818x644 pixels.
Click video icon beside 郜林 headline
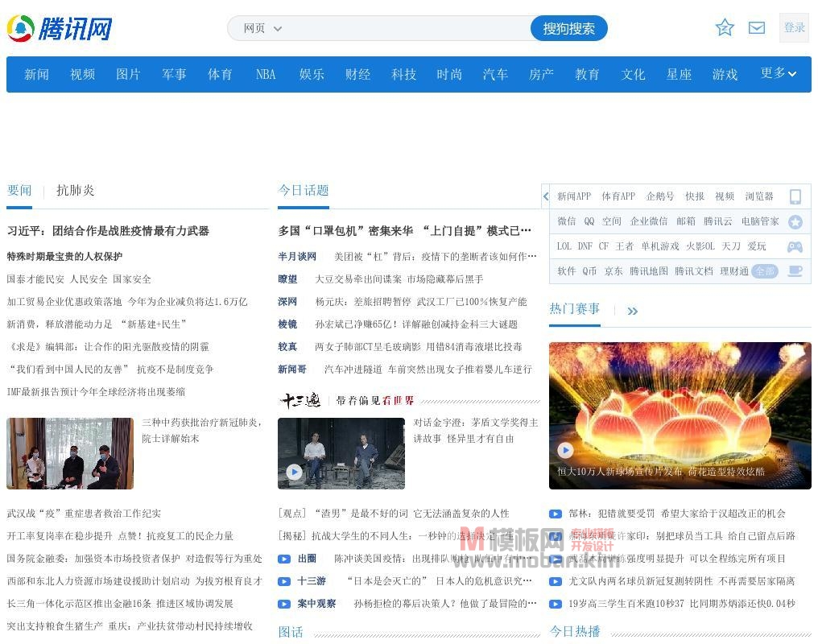point(555,514)
